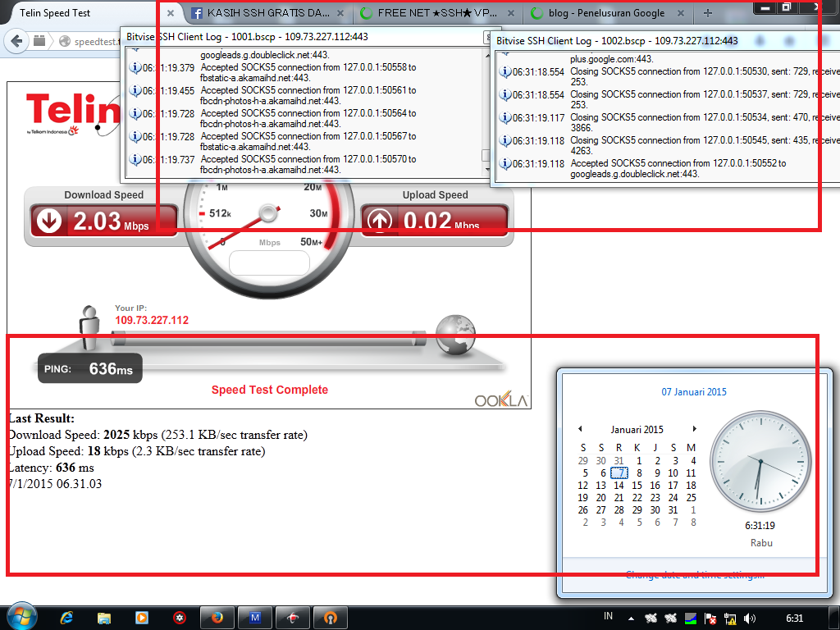Click the Speed Test Complete message
The width and height of the screenshot is (840, 630).
269,390
